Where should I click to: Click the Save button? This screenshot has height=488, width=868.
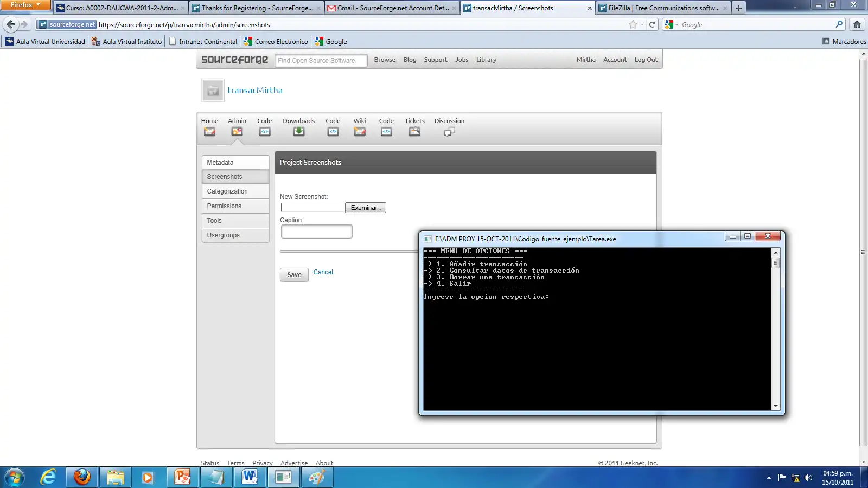(294, 275)
